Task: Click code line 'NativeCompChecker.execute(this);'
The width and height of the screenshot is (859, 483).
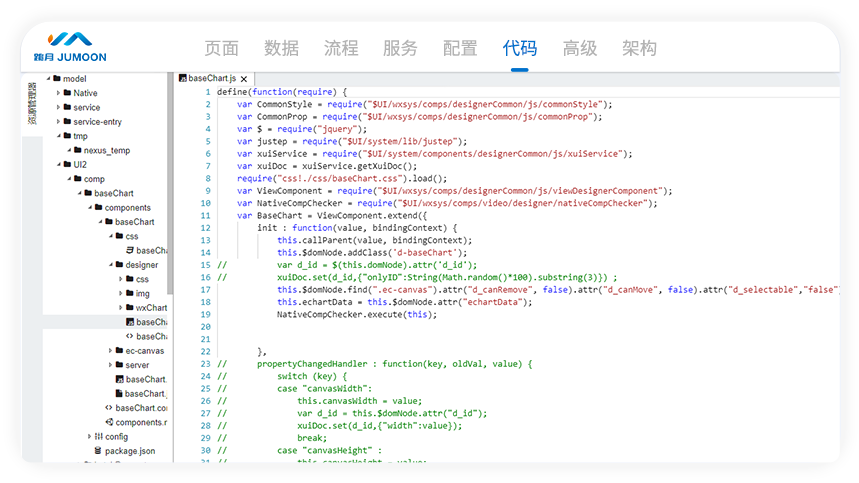Action: (x=357, y=314)
